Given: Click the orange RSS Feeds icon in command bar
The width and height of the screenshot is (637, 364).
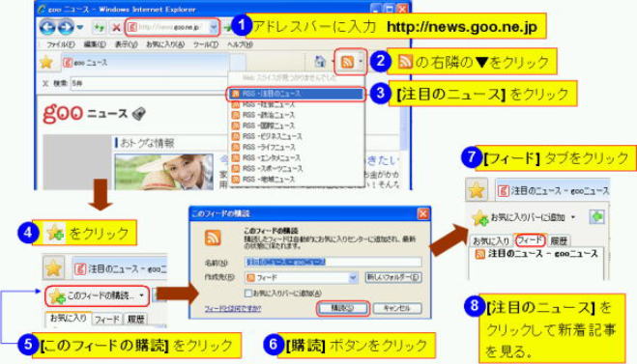Looking at the screenshot, I should (347, 62).
